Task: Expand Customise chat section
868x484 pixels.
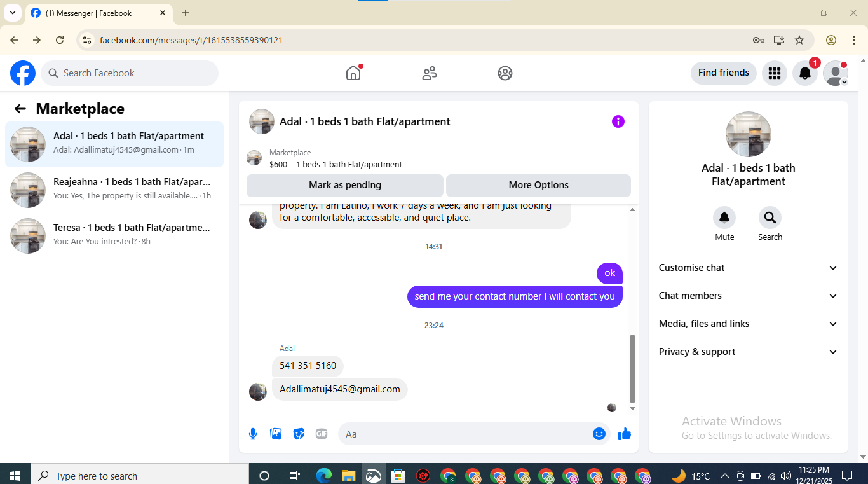Action: [749, 268]
